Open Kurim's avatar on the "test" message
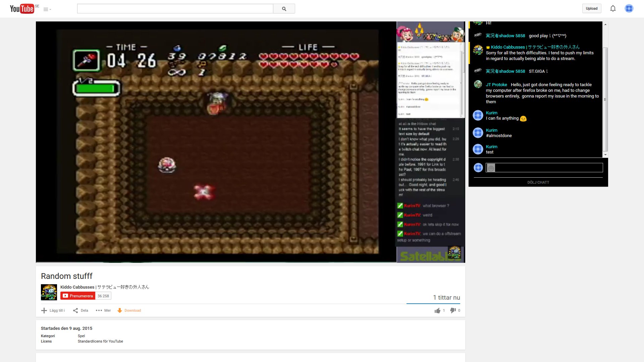 pos(478,149)
